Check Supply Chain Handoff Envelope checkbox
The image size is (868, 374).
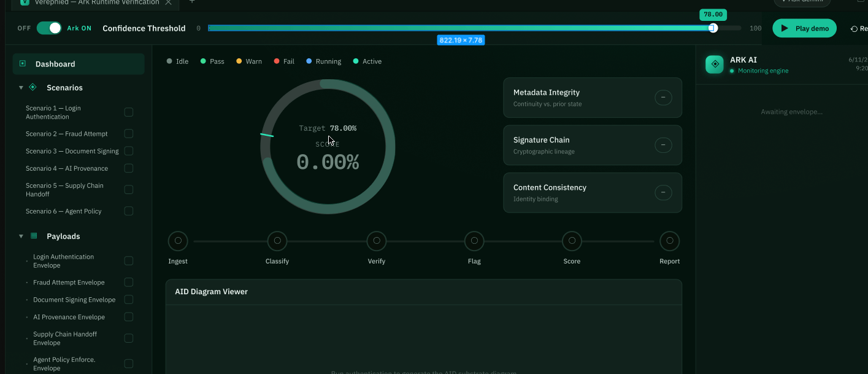[129, 338]
